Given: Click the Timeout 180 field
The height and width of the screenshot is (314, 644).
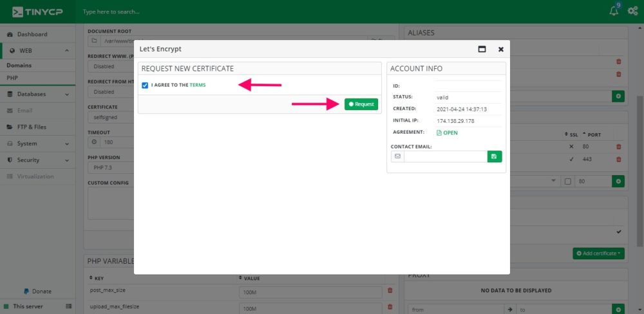Looking at the screenshot, I should tap(117, 142).
